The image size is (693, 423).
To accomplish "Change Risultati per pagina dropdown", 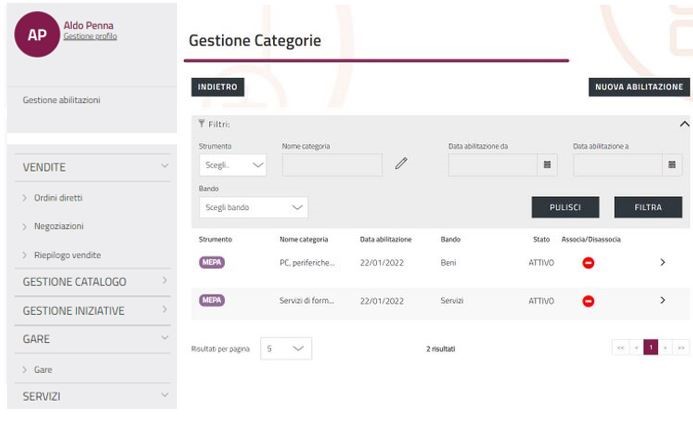I will [x=286, y=348].
